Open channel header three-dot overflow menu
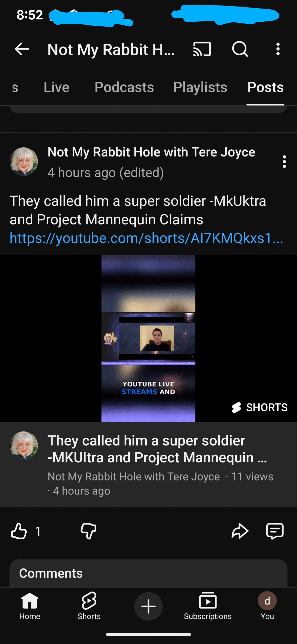Viewport: 297px width, 644px height. point(278,49)
